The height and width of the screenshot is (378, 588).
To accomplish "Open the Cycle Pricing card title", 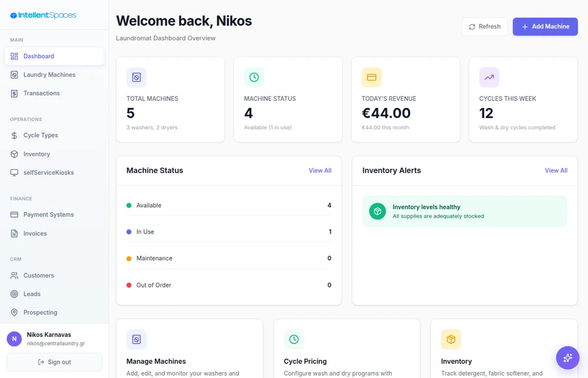I will [305, 362].
